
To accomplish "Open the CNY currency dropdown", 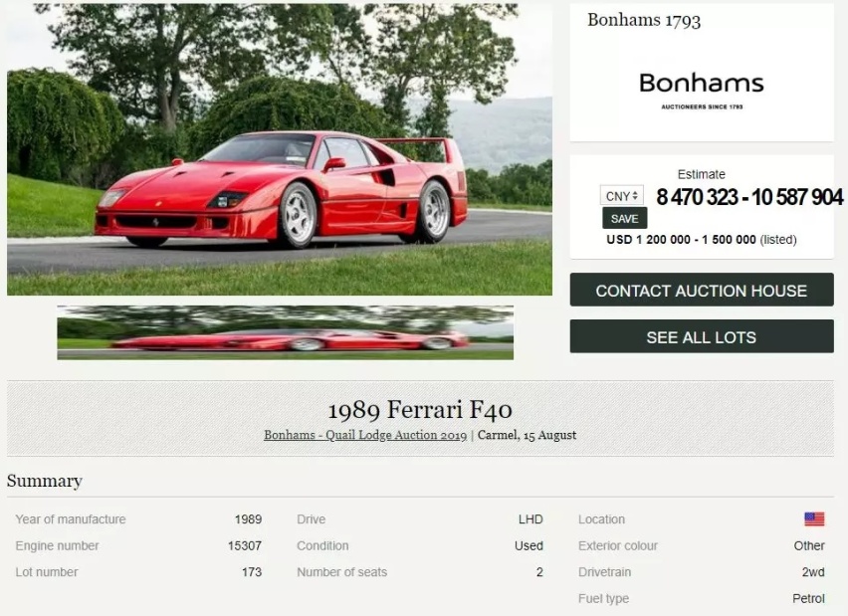I will pos(621,195).
